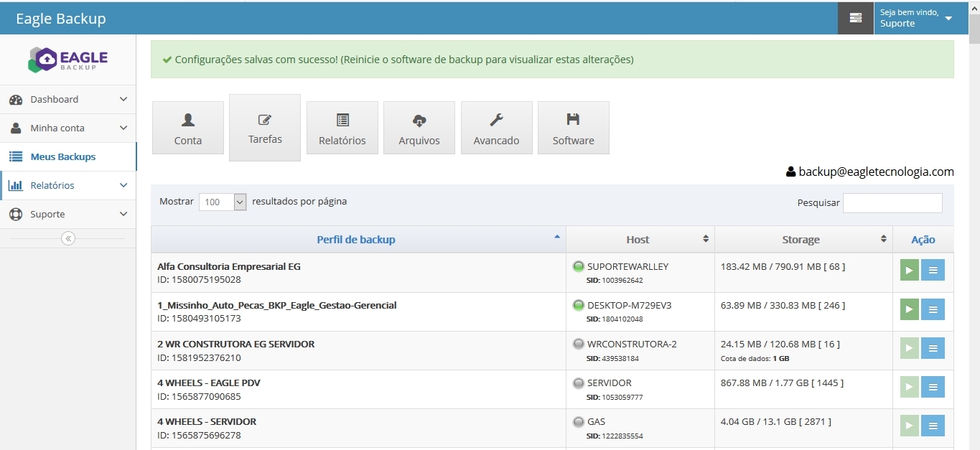Select profile name 4 WHEELS - EAGLE PDV
980x450 pixels.
[x=209, y=383]
